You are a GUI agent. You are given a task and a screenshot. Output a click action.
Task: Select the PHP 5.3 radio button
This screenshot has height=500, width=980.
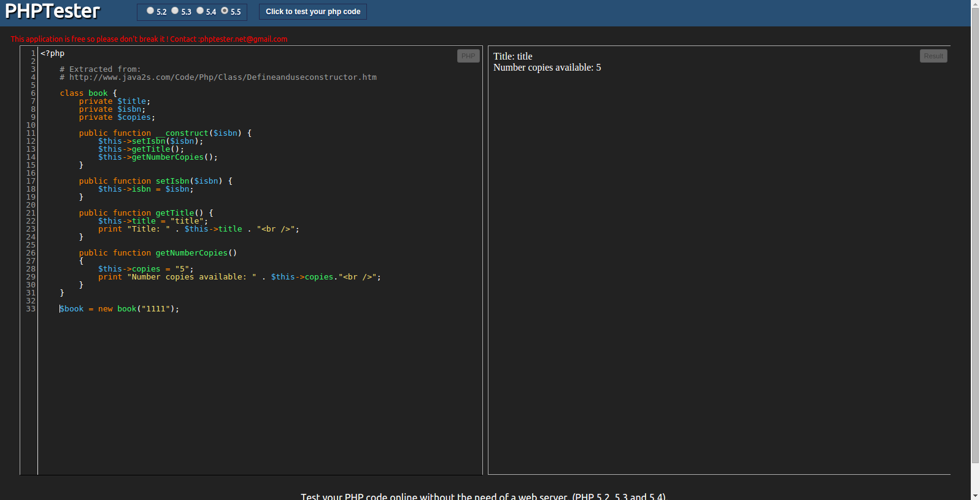click(175, 10)
